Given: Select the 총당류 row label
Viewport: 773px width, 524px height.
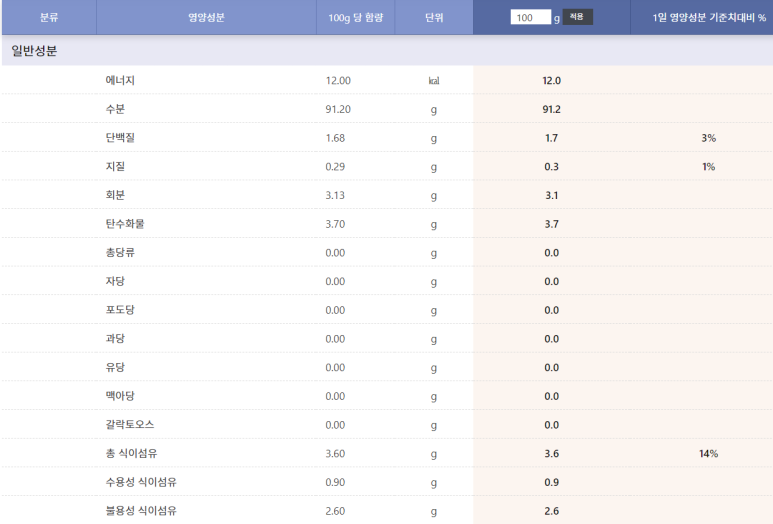Looking at the screenshot, I should point(120,252).
